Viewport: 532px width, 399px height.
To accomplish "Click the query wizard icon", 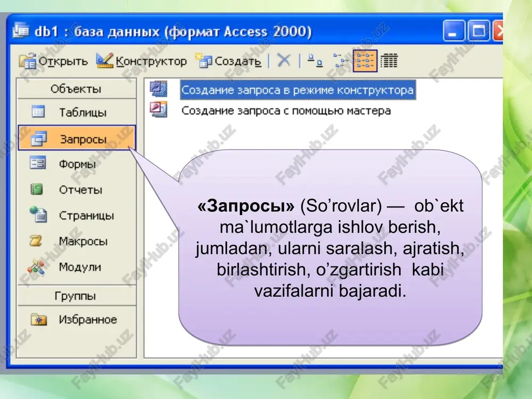I will point(159,109).
